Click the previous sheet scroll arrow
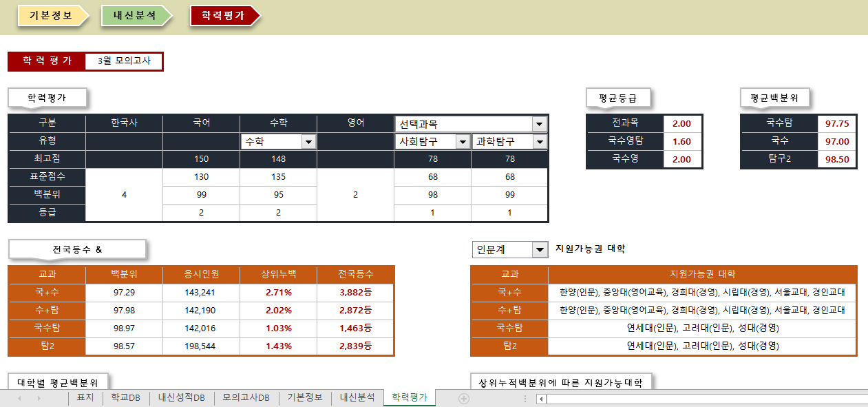The image size is (868, 407). point(19,398)
